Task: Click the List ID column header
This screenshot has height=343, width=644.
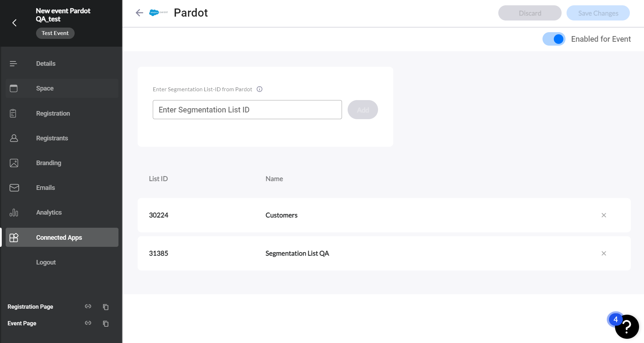Action: tap(158, 179)
